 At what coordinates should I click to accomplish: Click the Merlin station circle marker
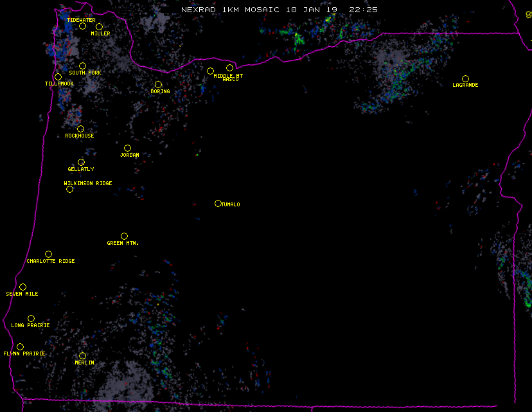coord(82,356)
